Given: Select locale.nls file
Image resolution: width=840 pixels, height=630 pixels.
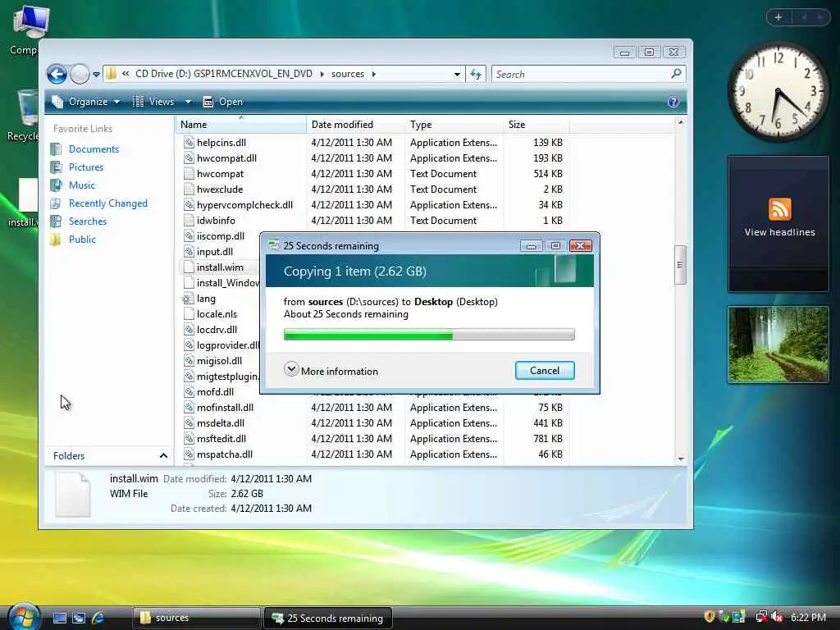Looking at the screenshot, I should click(x=217, y=314).
